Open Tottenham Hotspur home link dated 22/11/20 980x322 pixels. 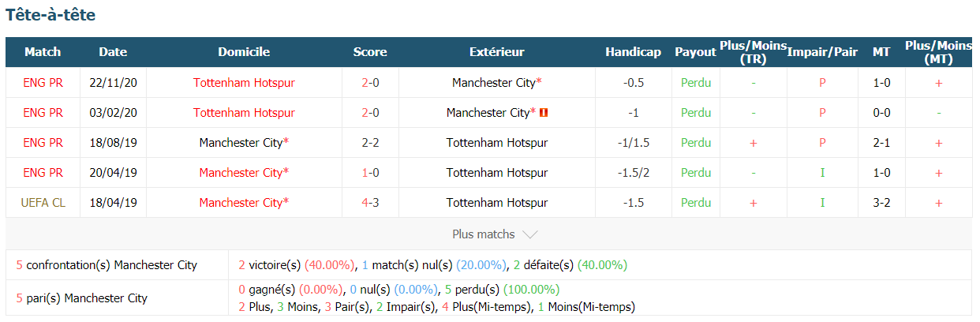coord(244,83)
